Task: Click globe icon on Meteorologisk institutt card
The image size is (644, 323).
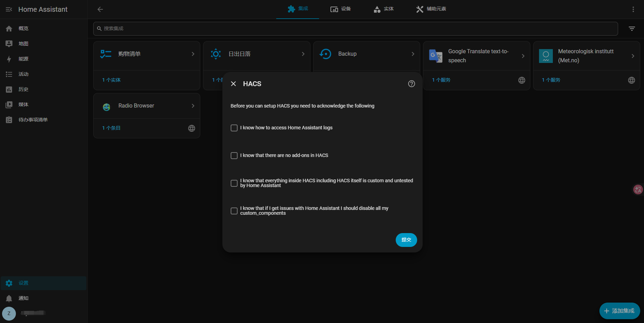Action: tap(631, 80)
